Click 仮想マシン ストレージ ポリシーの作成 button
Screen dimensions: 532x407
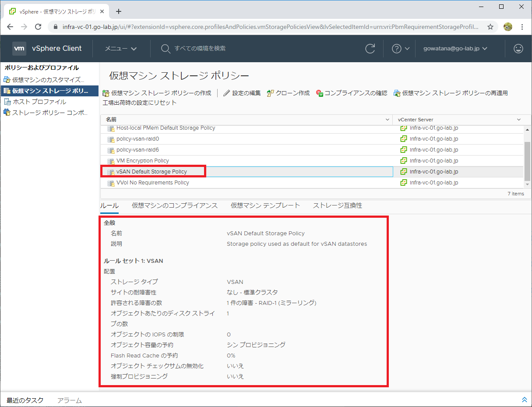click(157, 93)
